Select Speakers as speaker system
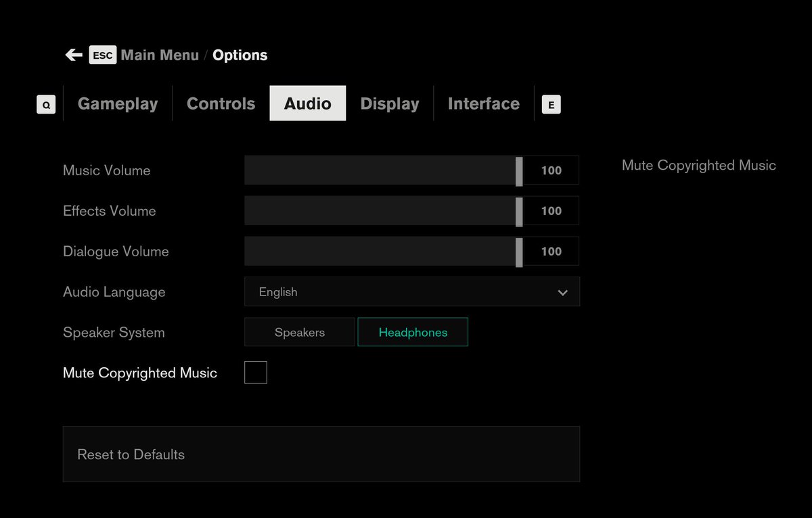The image size is (812, 518). click(x=300, y=332)
